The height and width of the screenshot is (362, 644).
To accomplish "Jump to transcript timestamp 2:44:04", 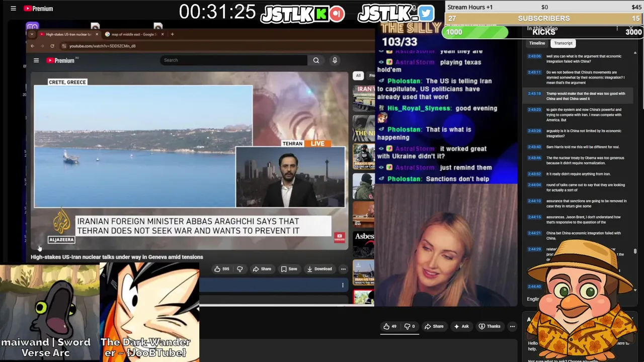I will click(x=534, y=185).
